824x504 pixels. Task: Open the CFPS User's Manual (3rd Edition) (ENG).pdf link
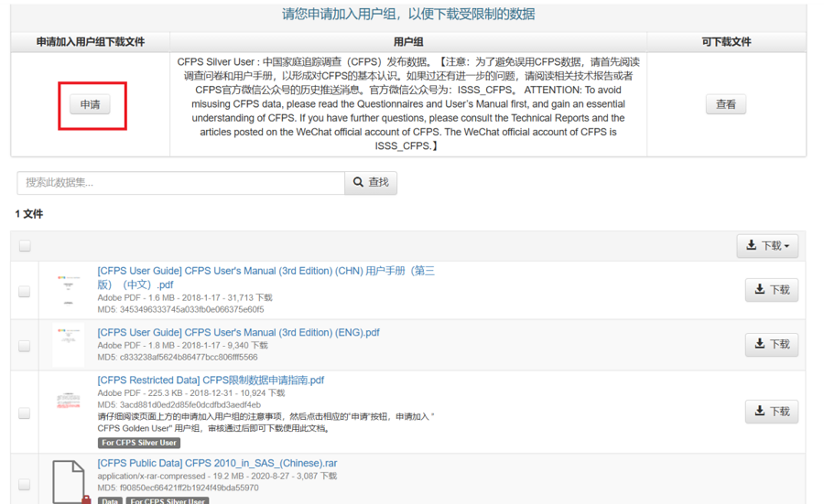point(238,332)
